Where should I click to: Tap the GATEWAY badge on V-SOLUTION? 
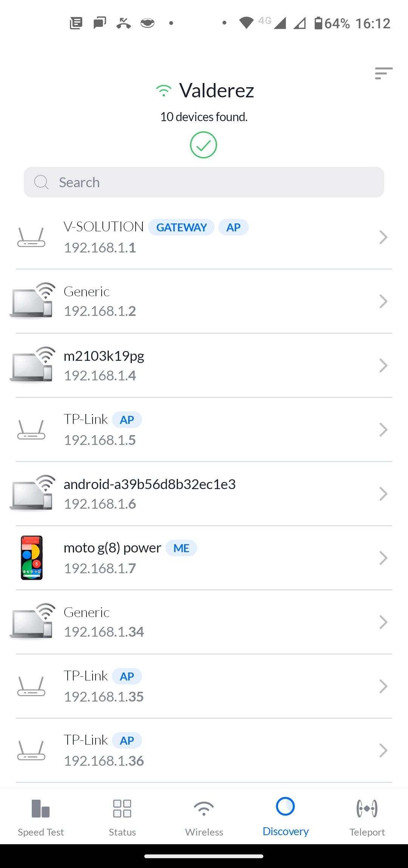(x=181, y=227)
